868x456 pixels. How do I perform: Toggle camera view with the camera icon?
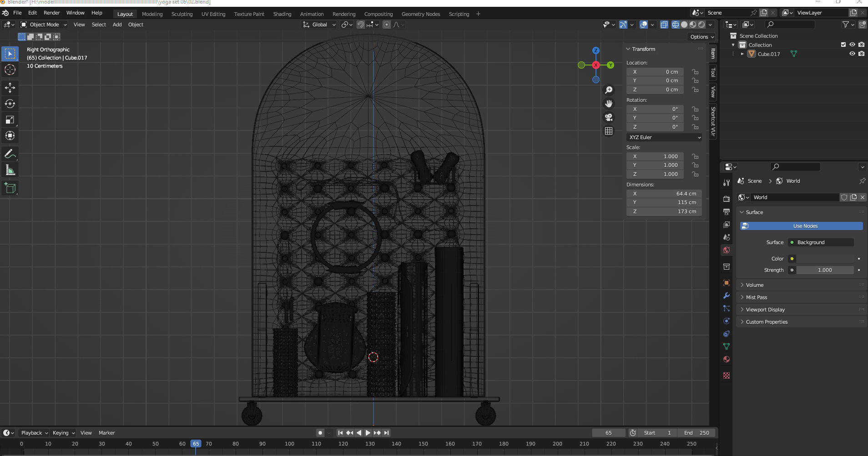[609, 117]
